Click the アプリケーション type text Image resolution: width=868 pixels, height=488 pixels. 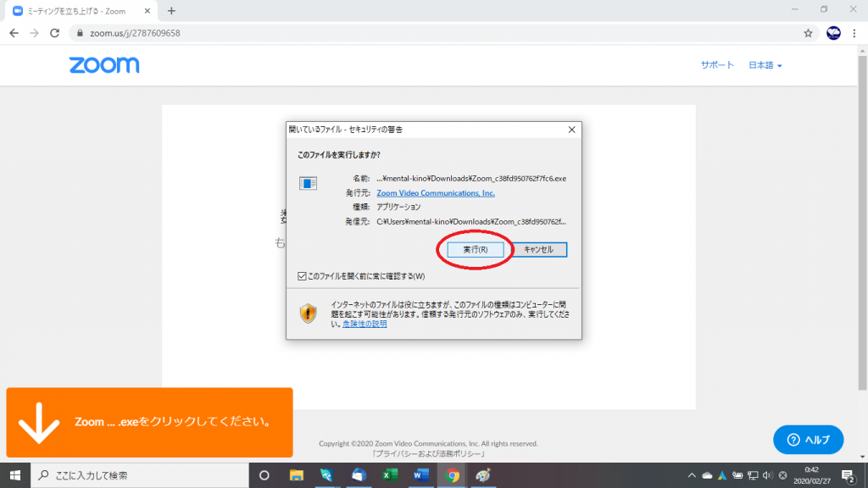pos(398,207)
